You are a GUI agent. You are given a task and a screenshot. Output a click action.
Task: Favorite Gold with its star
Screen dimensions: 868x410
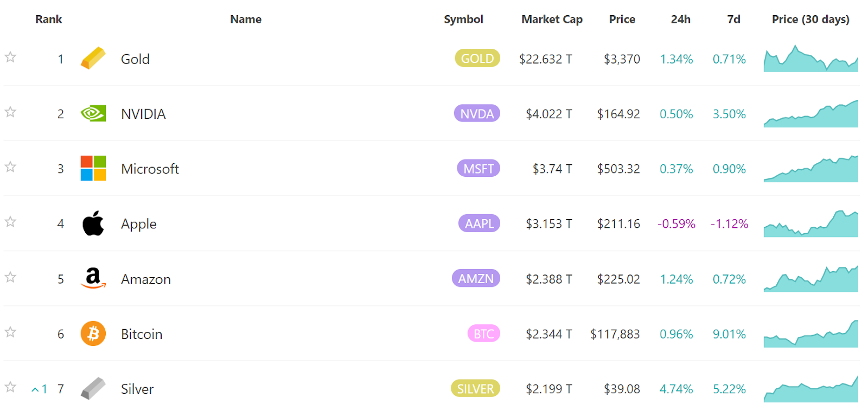[x=10, y=57]
